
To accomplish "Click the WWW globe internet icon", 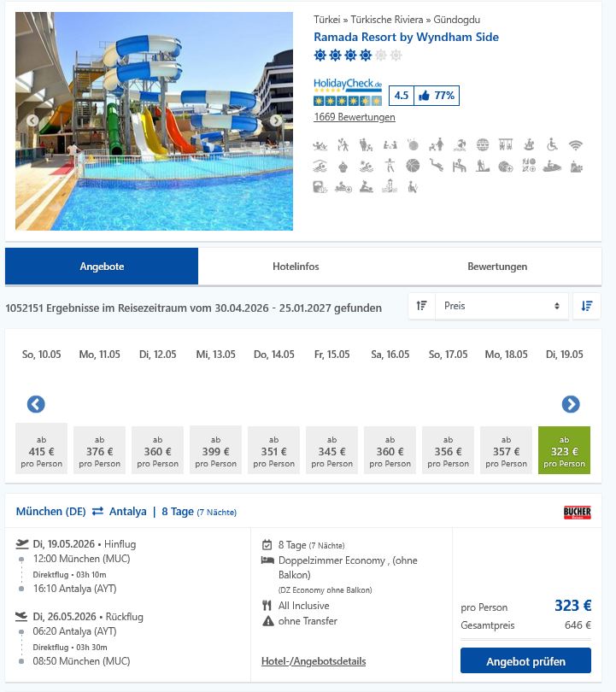I will tap(483, 144).
